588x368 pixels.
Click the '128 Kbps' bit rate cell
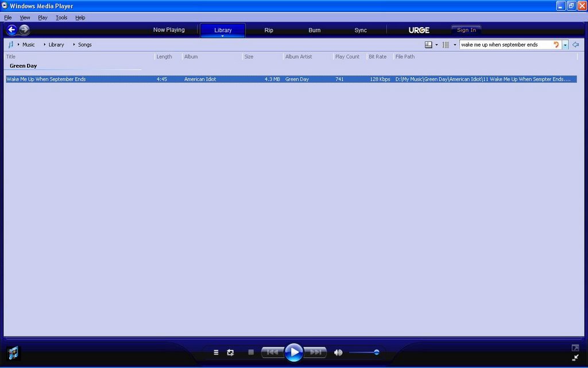(380, 79)
